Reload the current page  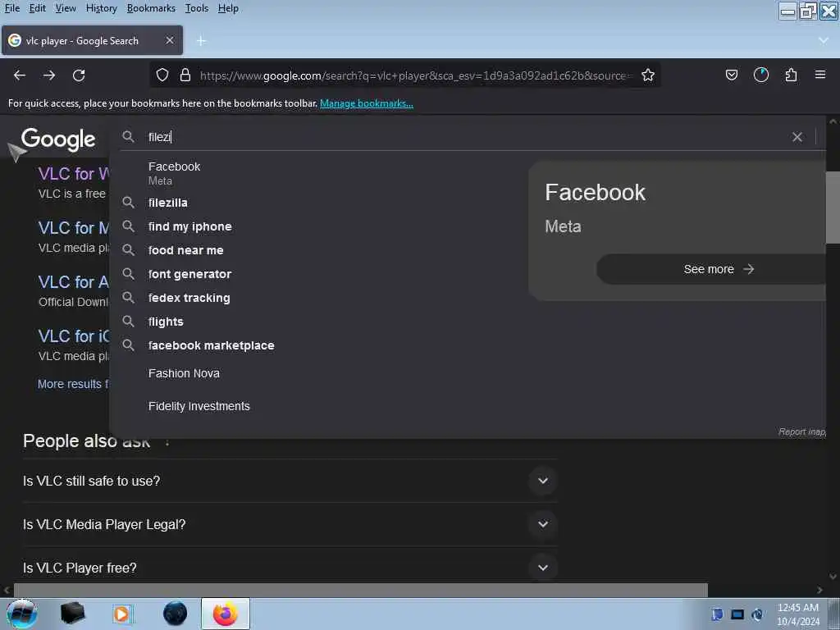click(79, 75)
